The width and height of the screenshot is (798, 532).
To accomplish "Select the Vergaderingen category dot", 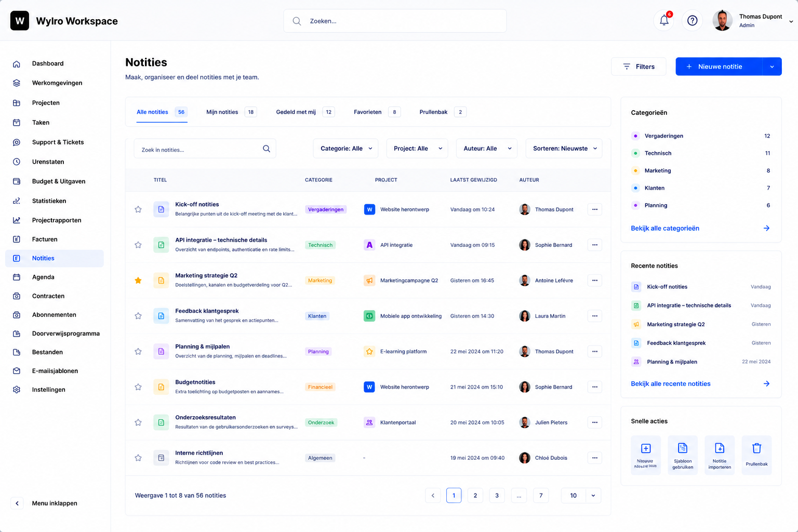I will (x=635, y=136).
